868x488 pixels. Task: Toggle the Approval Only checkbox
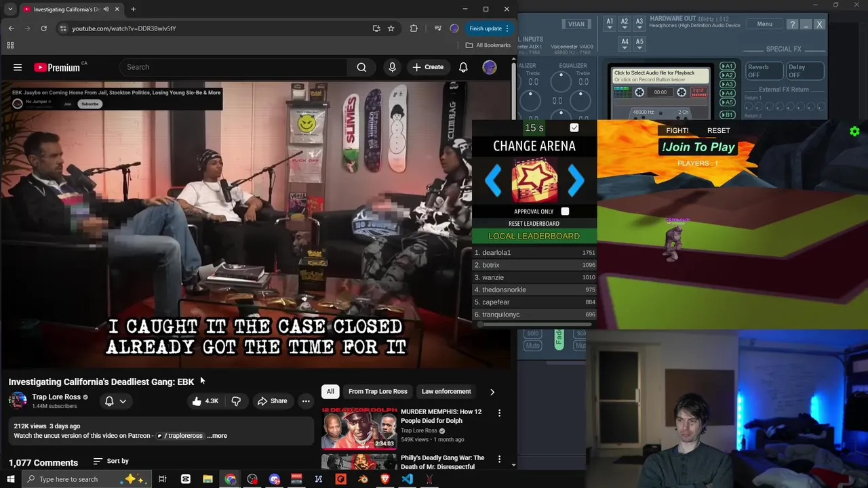(565, 211)
